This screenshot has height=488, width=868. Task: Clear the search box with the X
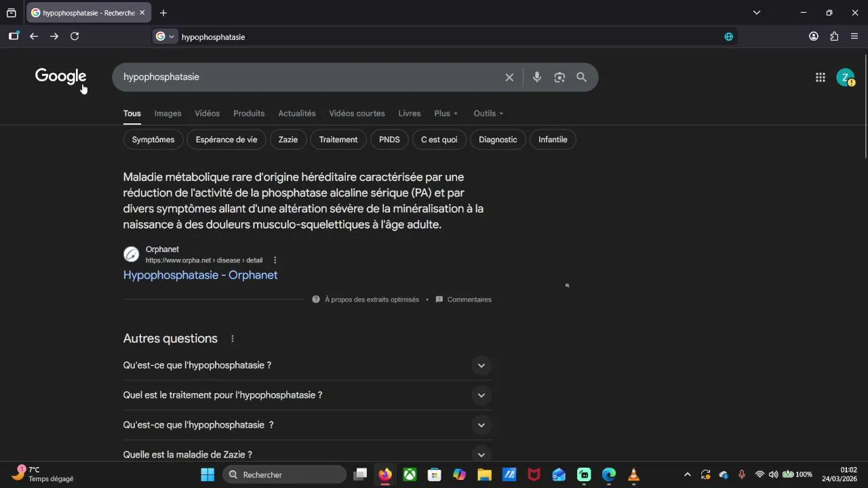509,77
